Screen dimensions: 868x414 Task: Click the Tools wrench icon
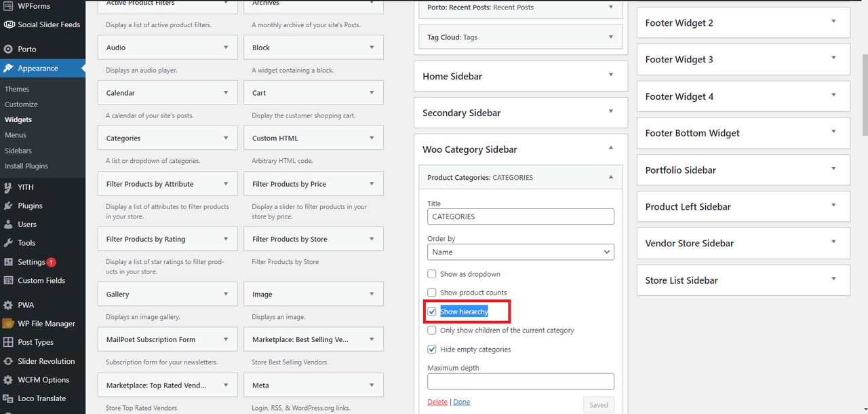8,242
